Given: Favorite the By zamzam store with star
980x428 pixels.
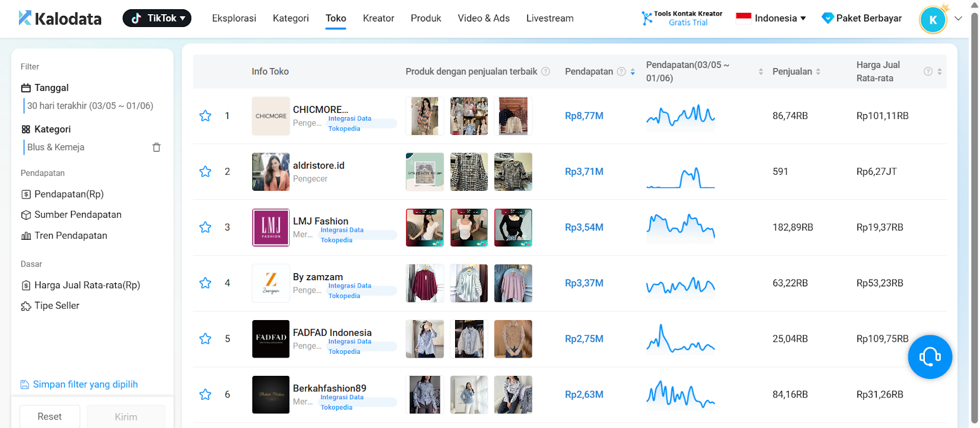Looking at the screenshot, I should coord(205,283).
